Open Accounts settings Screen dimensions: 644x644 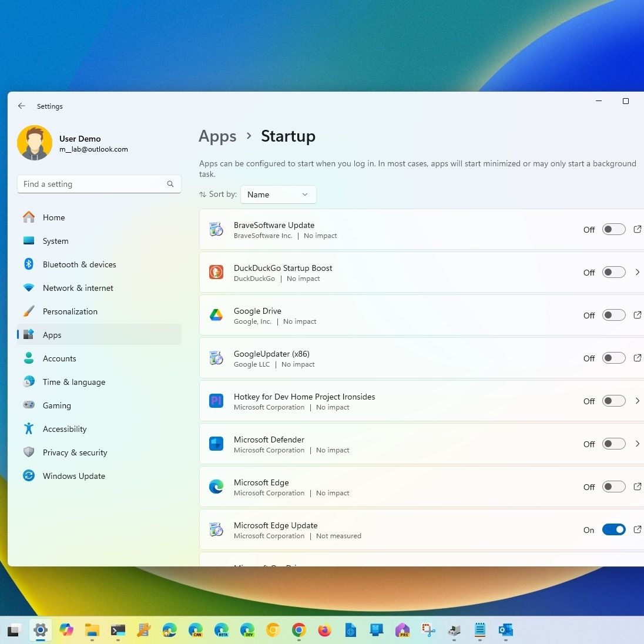[99, 358]
